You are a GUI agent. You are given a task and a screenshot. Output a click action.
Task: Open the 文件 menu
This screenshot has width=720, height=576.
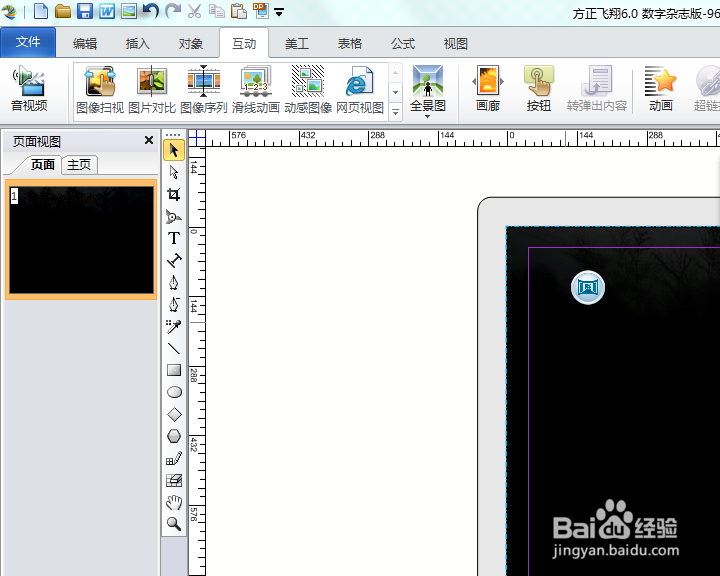(x=28, y=42)
